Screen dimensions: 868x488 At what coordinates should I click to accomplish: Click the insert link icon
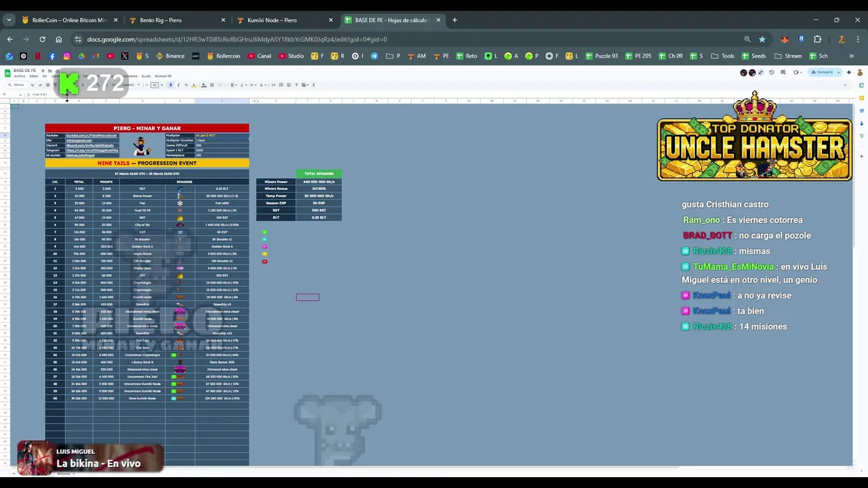click(273, 85)
